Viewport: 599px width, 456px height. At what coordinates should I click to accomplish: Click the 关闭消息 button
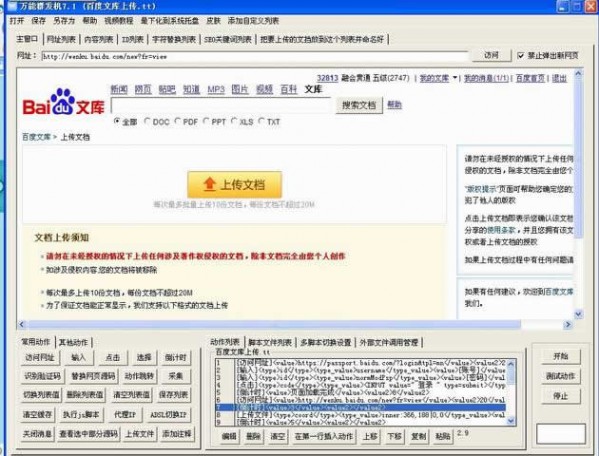click(x=37, y=434)
